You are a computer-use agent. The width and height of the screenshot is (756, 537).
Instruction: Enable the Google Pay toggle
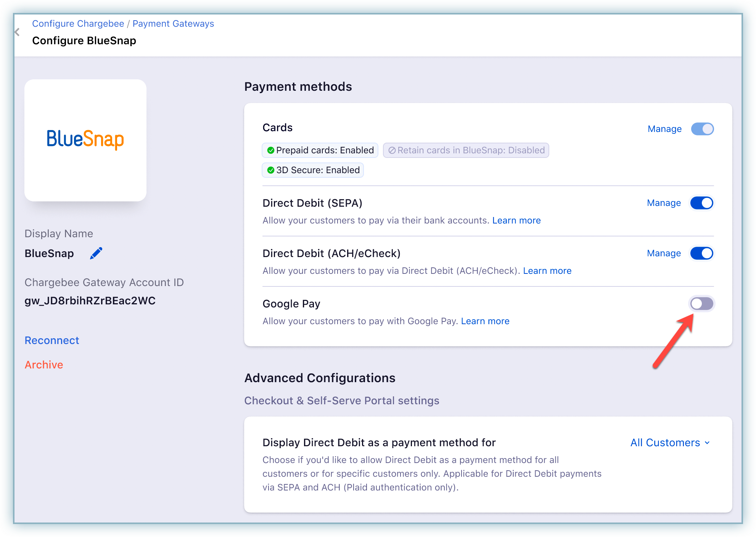(701, 304)
